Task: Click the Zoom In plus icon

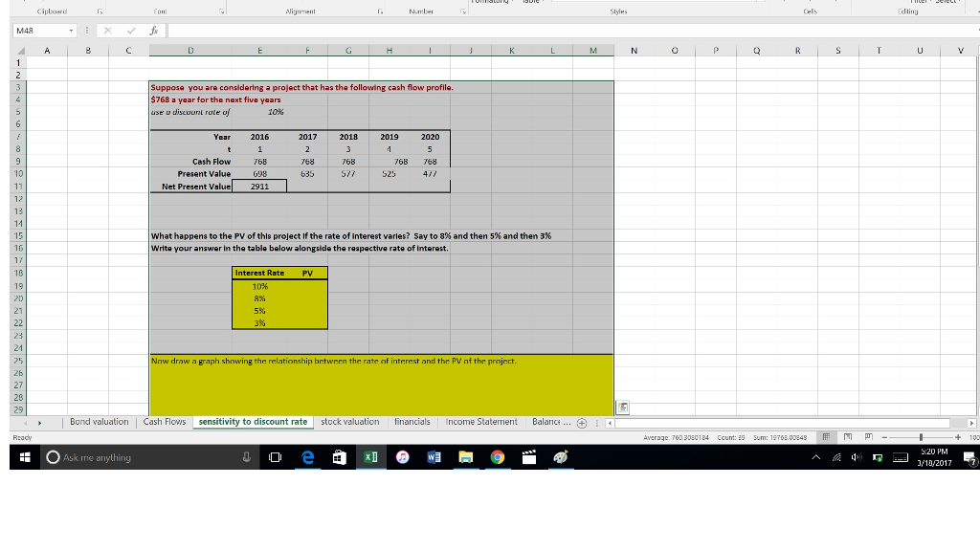Action: click(x=958, y=437)
